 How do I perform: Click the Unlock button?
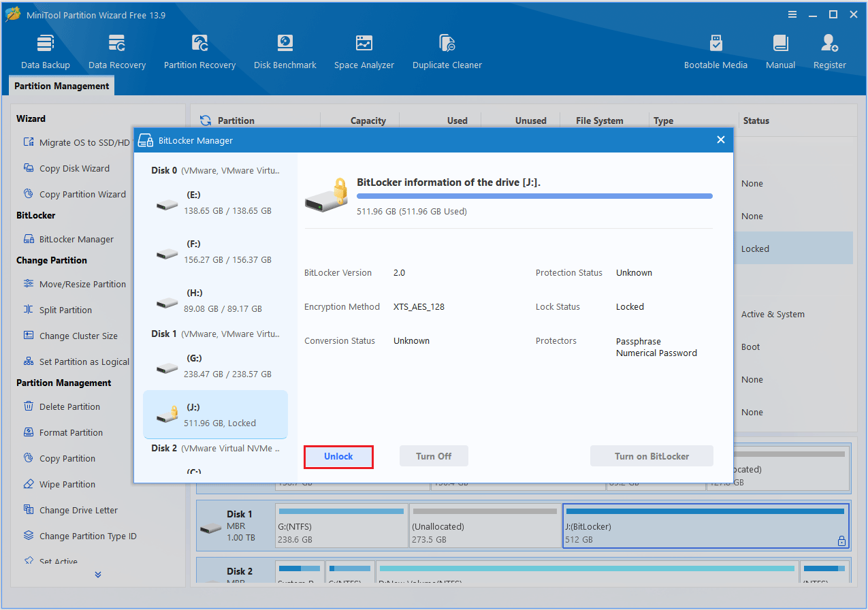pyautogui.click(x=338, y=456)
